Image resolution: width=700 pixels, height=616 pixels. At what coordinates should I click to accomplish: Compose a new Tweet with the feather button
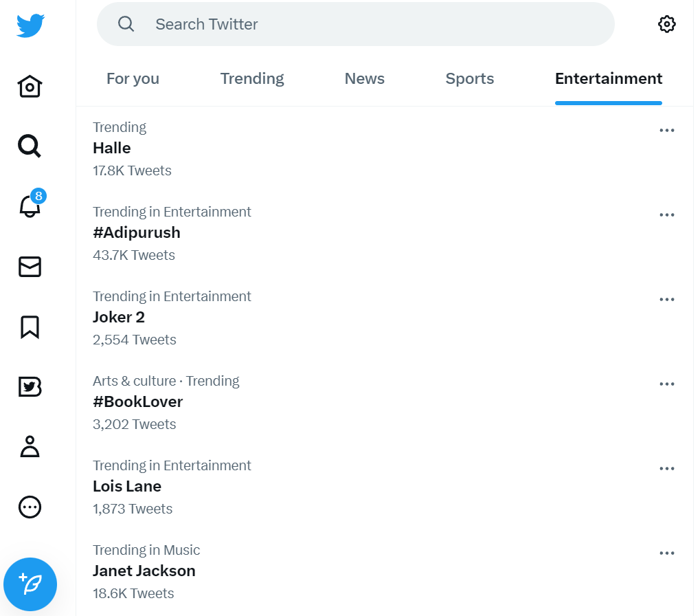tap(30, 584)
